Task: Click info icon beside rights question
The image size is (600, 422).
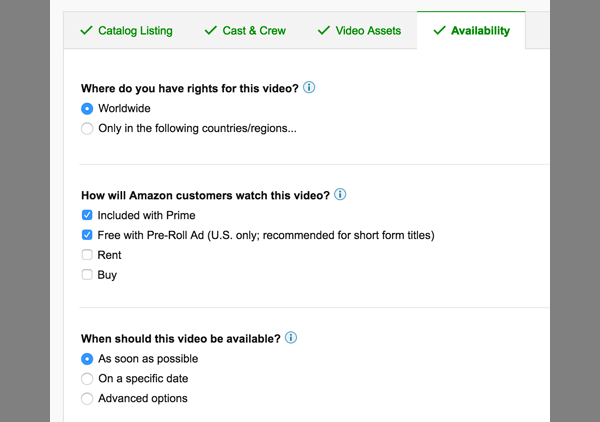Action: click(309, 88)
